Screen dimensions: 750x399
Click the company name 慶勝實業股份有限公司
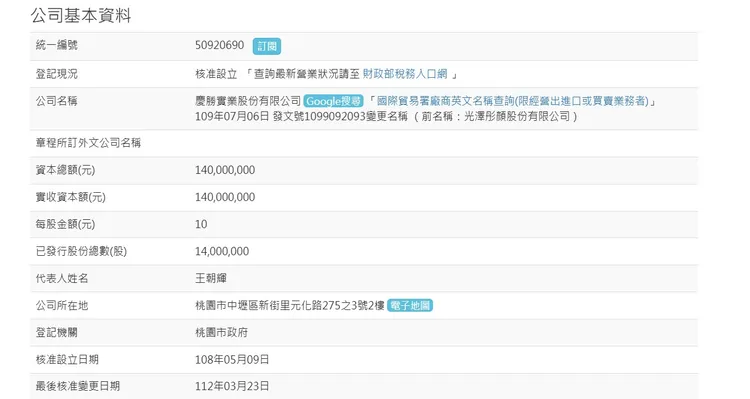click(248, 101)
